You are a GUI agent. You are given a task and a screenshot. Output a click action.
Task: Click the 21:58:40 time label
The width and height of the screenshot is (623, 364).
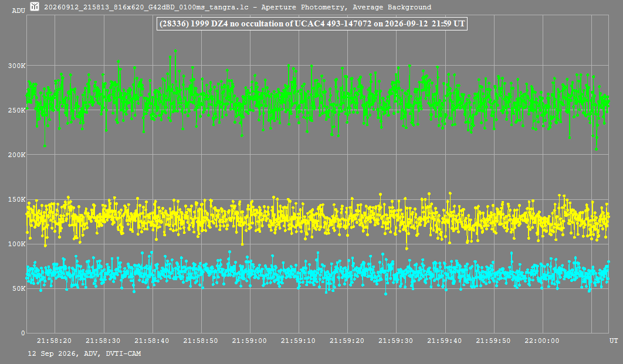pos(152,341)
